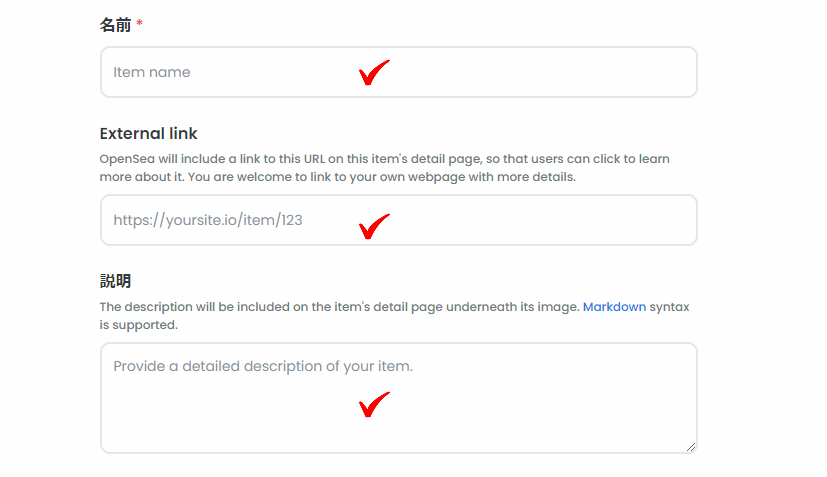Click the word 'syntax' after Markdown
827x477 pixels.
click(x=669, y=307)
